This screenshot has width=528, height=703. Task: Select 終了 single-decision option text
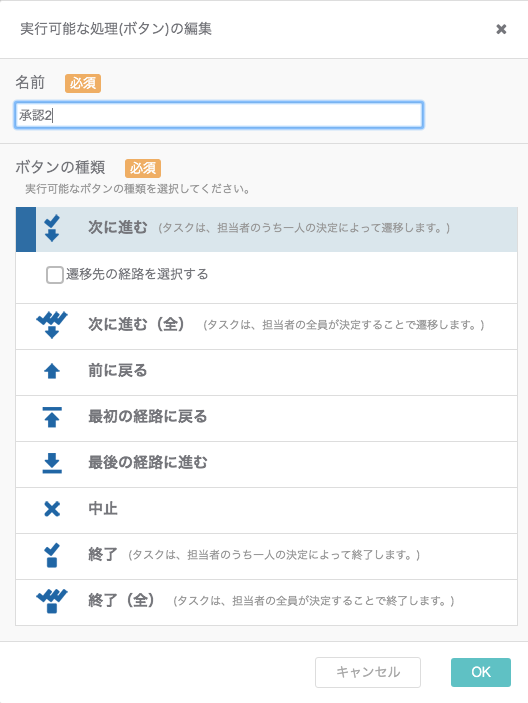(103, 555)
